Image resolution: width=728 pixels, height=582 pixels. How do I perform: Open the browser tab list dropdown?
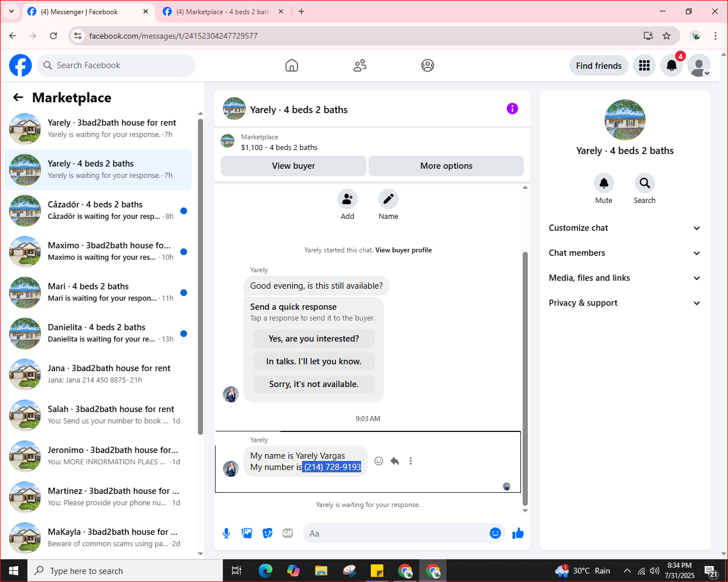(11, 11)
